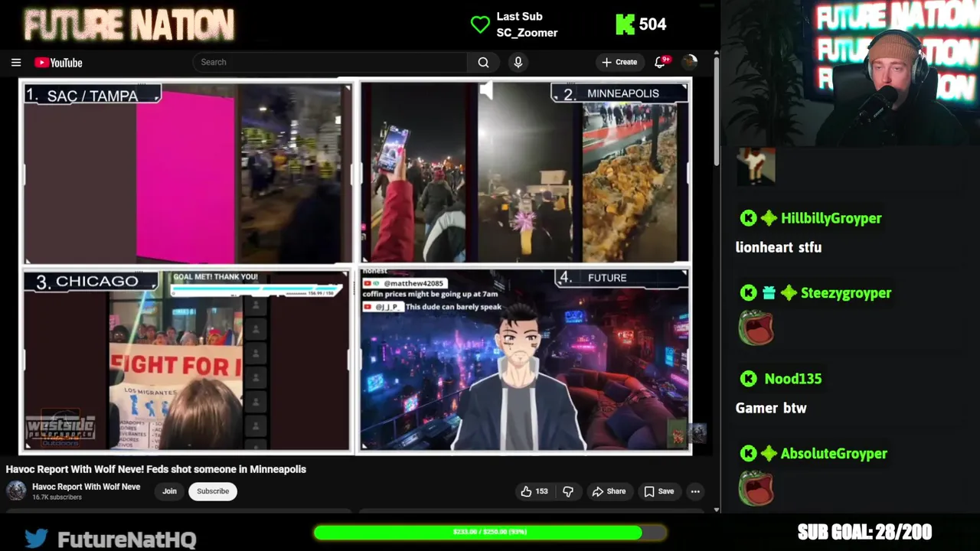Click the scrollbar up arrow
Image resolution: width=980 pixels, height=551 pixels.
click(x=716, y=54)
